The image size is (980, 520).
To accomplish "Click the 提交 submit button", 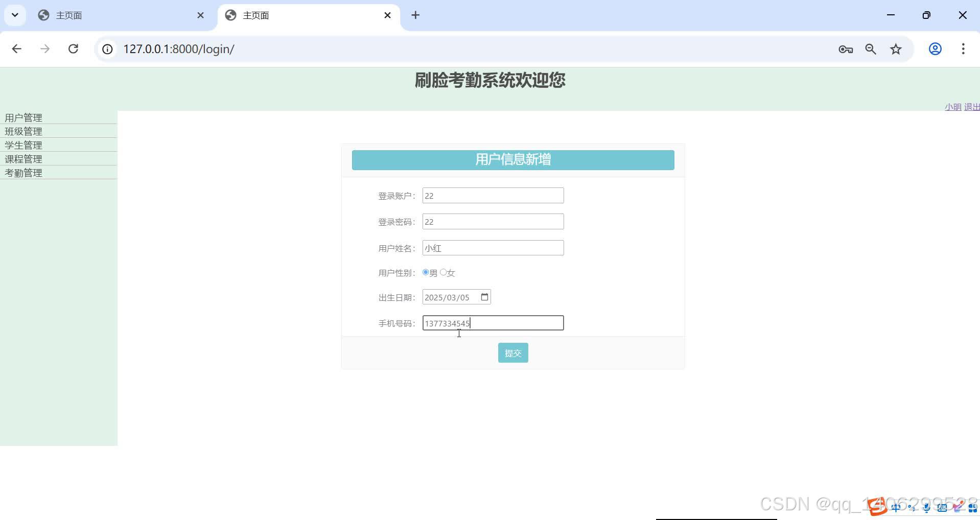I will (x=512, y=352).
